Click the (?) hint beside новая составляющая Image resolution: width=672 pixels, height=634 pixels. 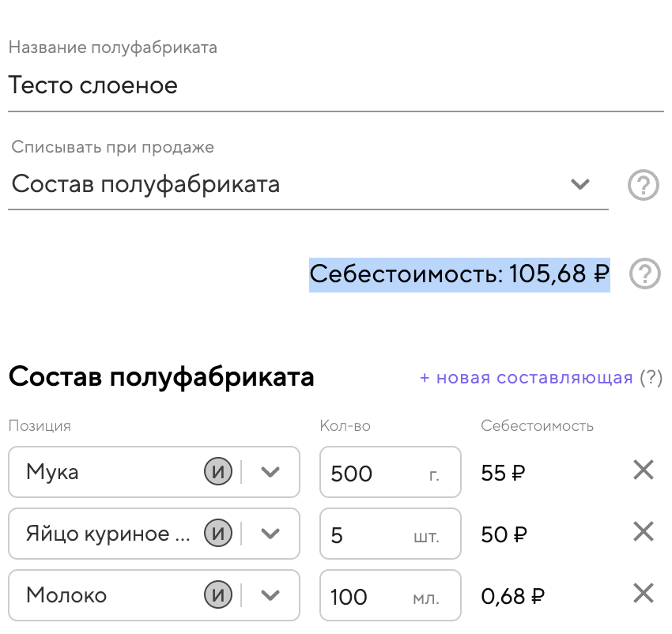[x=651, y=378]
